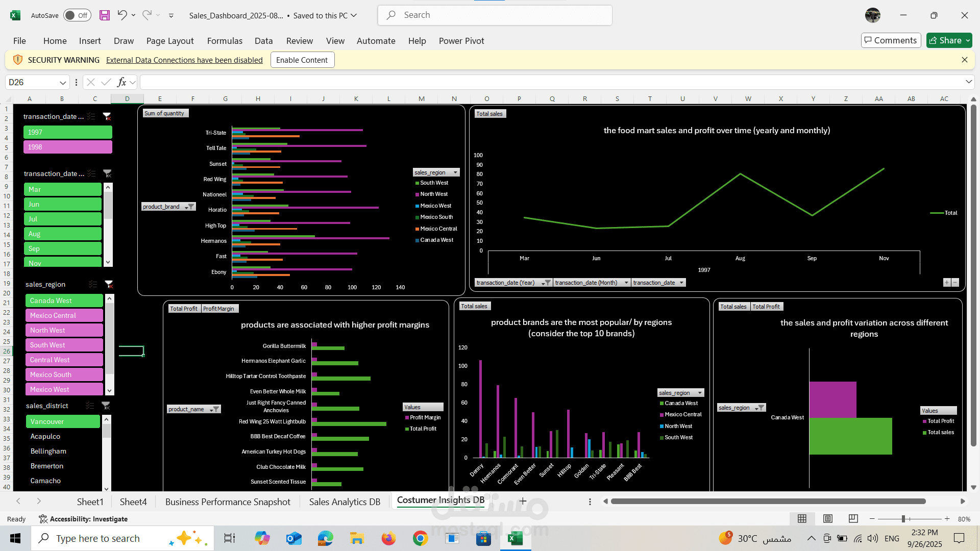Open the Automate tab

(x=376, y=41)
